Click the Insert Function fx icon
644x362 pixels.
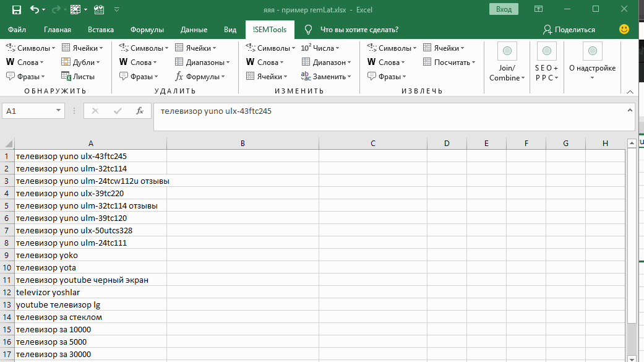tap(140, 111)
